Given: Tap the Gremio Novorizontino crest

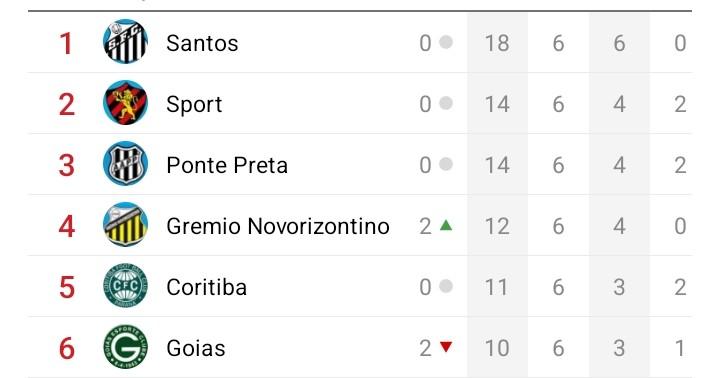Looking at the screenshot, I should point(125,225).
